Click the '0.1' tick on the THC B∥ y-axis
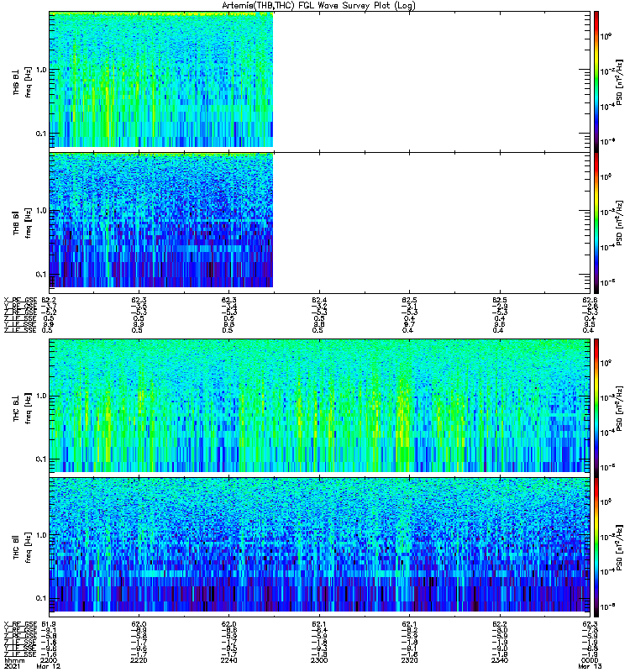 41,598
